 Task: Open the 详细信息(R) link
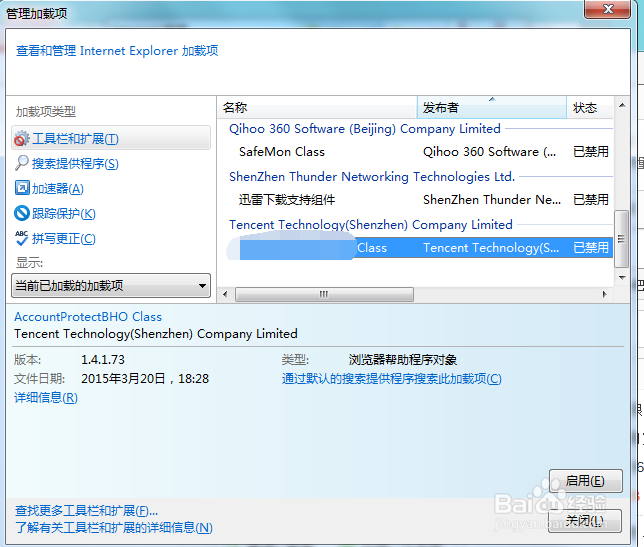(x=46, y=398)
